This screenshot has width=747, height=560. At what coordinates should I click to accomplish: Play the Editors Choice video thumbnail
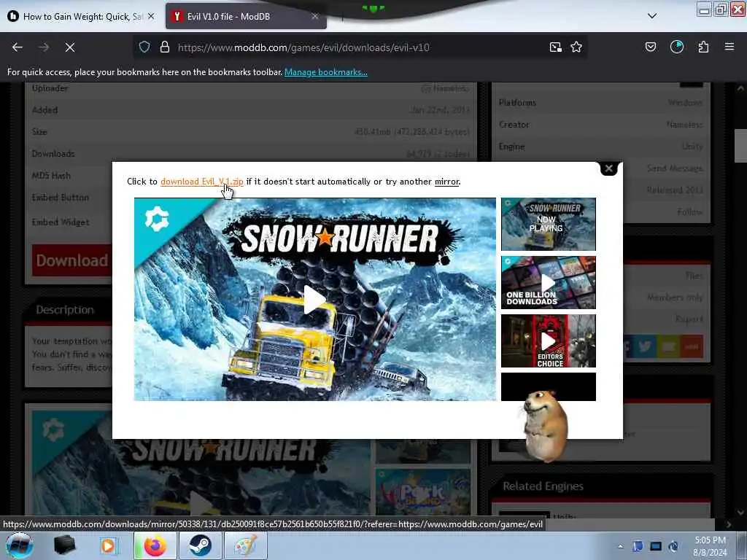click(549, 341)
